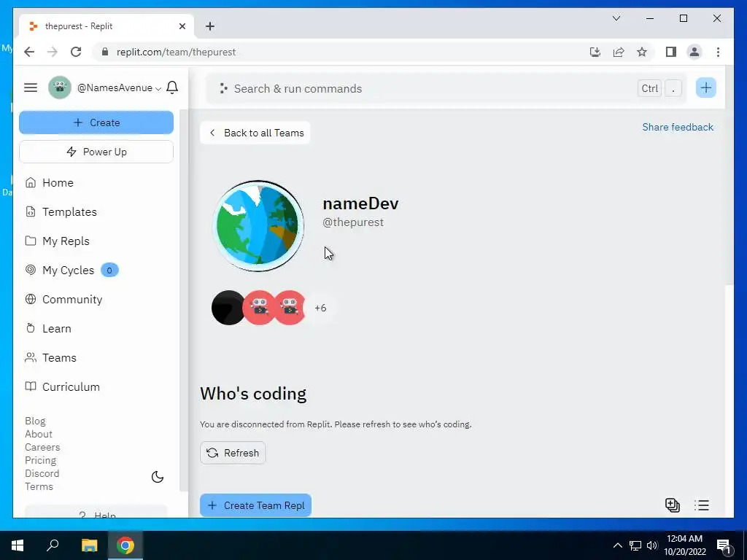The image size is (747, 560).
Task: Open the About link
Action: point(39,435)
